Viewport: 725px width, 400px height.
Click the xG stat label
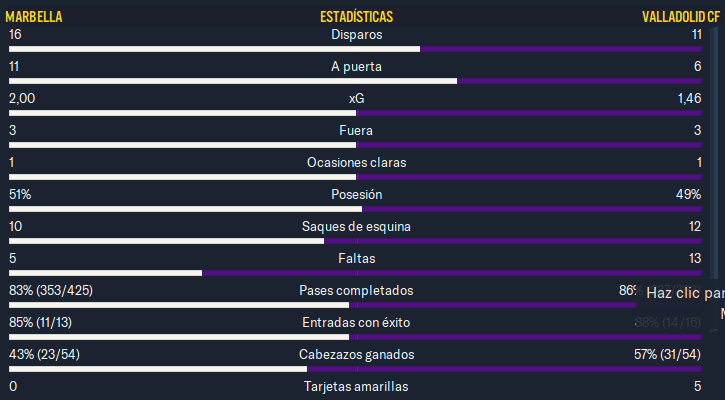356,98
